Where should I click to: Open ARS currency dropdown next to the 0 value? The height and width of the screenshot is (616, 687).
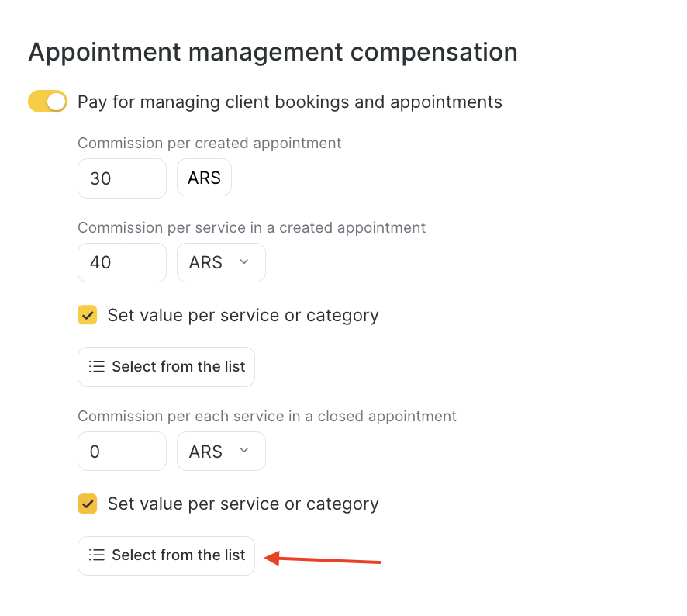[221, 451]
